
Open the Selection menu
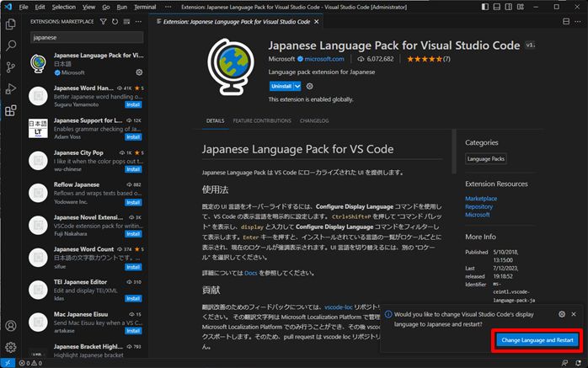coord(64,7)
